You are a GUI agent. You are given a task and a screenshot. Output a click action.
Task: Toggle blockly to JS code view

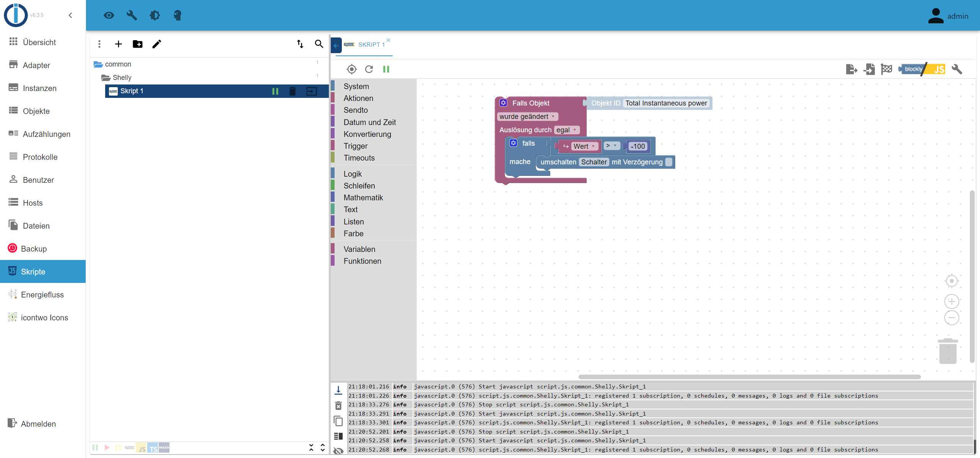[x=922, y=69]
